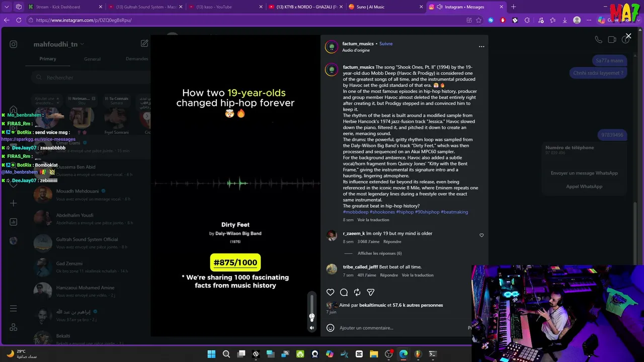Repost using the circular arrows icon
The image size is (644, 362).
(357, 292)
